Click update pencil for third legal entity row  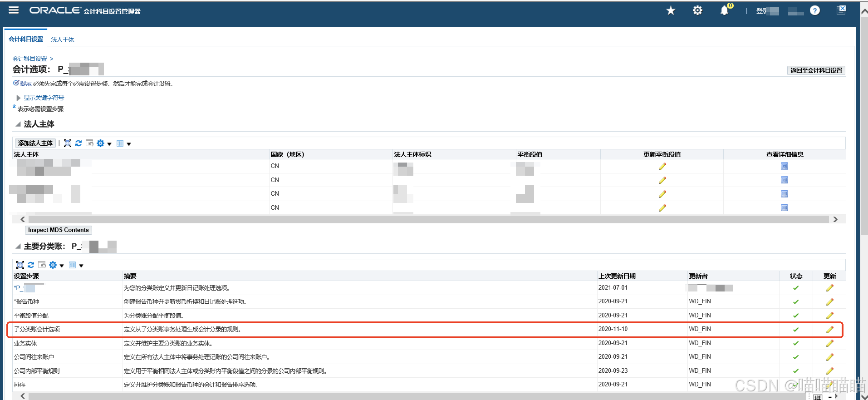pos(662,194)
